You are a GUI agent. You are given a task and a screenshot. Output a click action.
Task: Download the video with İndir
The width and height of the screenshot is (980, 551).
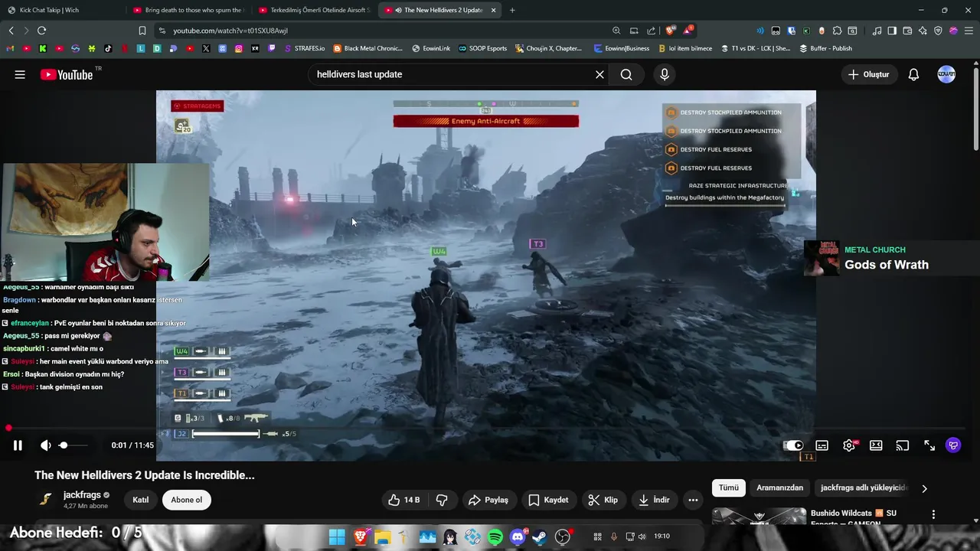click(654, 500)
